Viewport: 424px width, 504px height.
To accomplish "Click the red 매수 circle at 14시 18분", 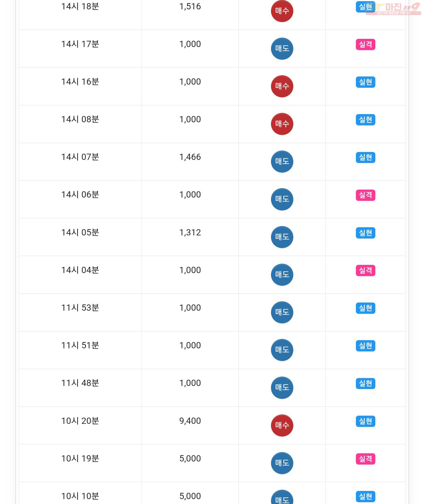I will tap(282, 11).
